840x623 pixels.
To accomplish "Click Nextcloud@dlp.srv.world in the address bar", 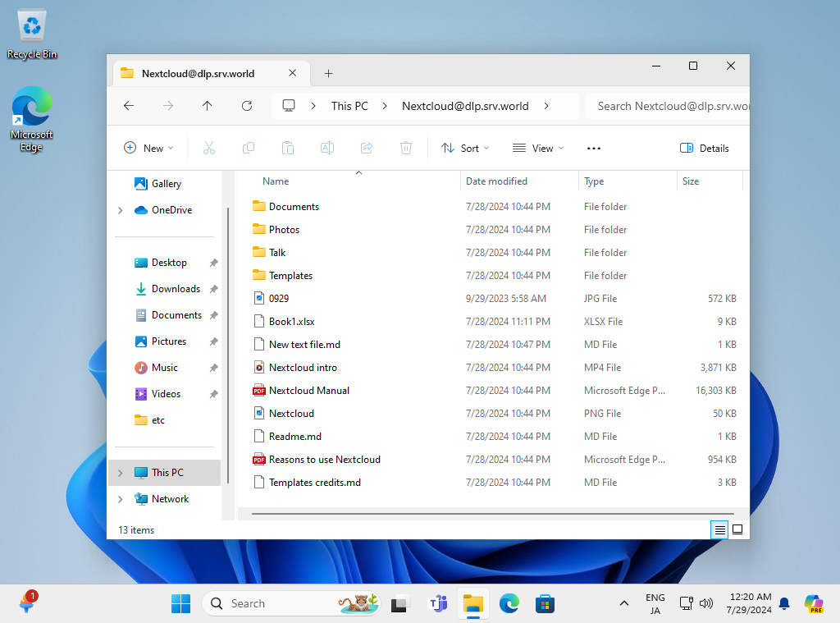I will tap(465, 106).
